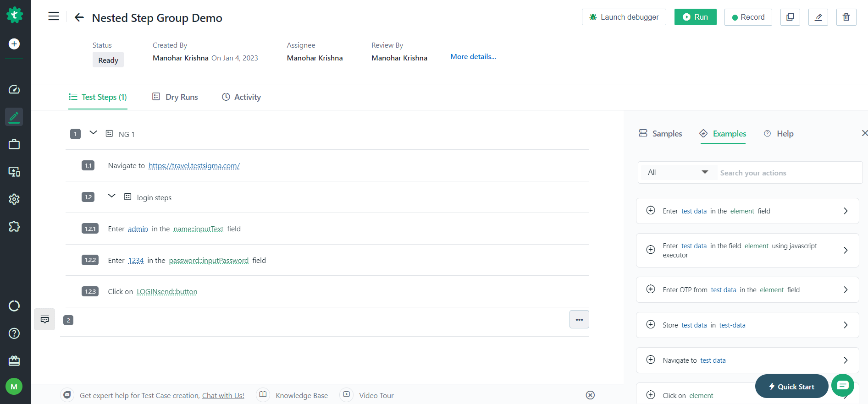
Task: Open the Samples tab
Action: (x=660, y=133)
